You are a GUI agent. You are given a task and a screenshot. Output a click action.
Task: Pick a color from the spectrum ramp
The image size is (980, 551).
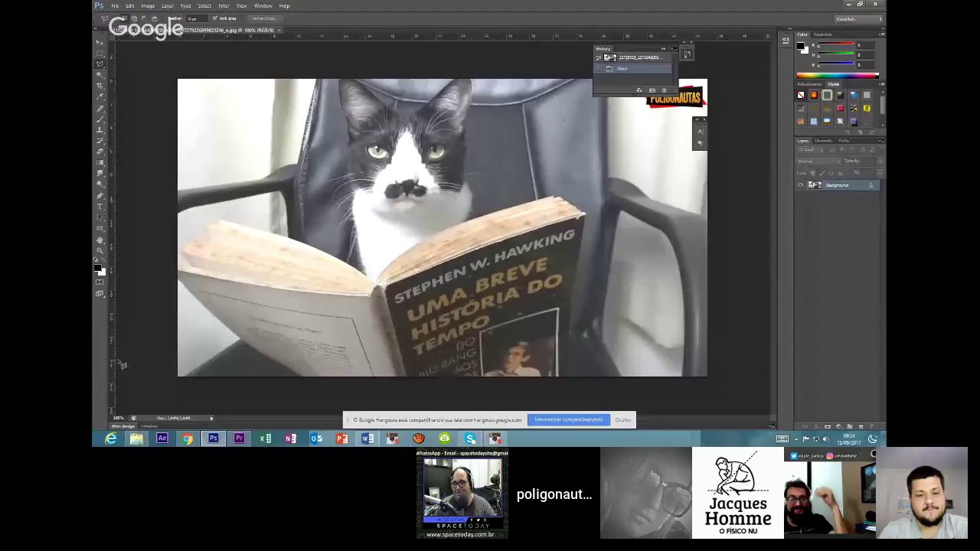point(838,75)
